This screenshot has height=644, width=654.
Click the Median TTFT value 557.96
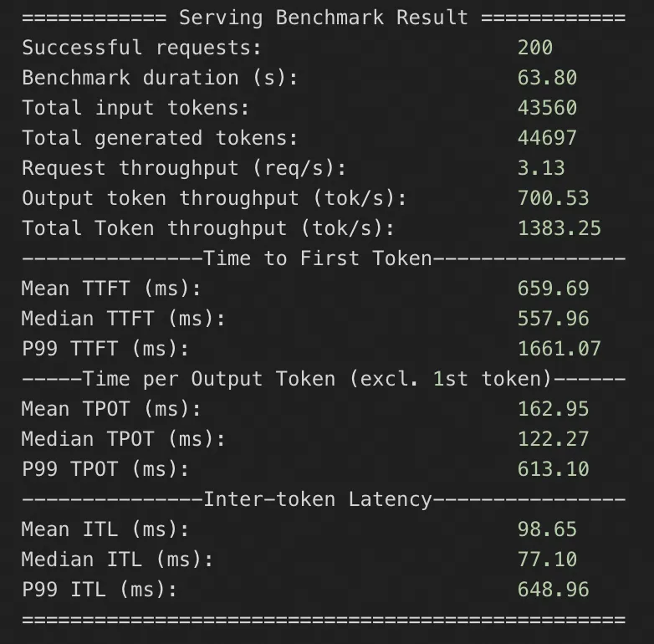click(553, 319)
